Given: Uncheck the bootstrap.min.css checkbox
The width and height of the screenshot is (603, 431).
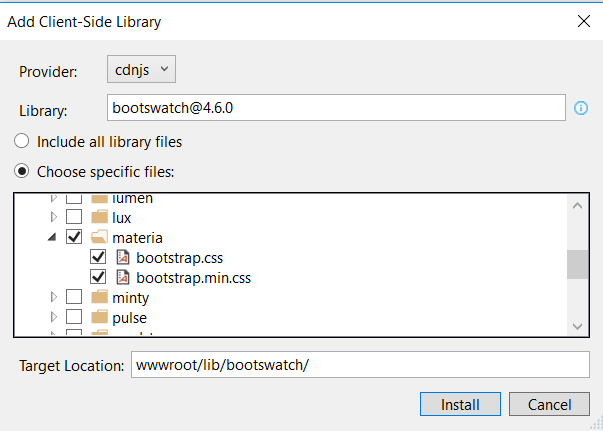Looking at the screenshot, I should coord(98,277).
